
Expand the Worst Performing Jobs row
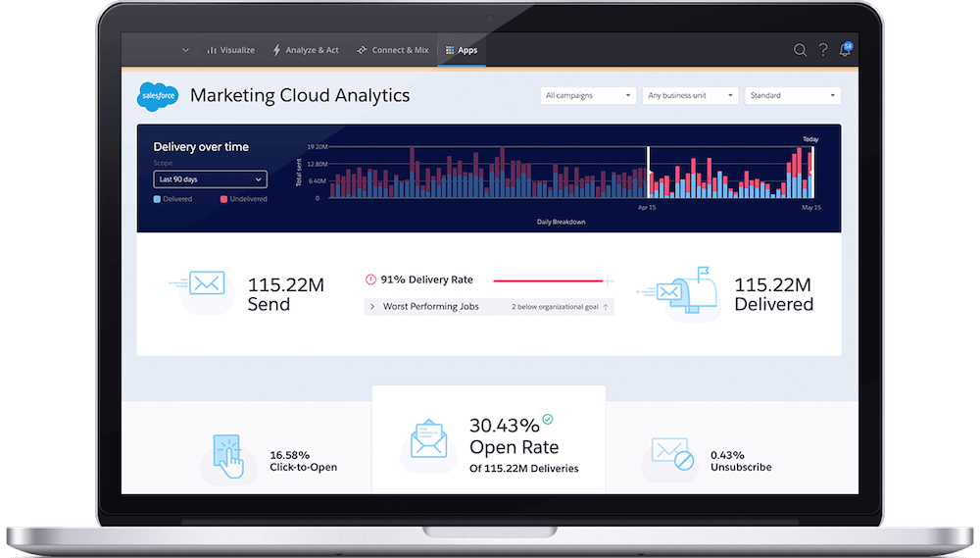point(372,307)
